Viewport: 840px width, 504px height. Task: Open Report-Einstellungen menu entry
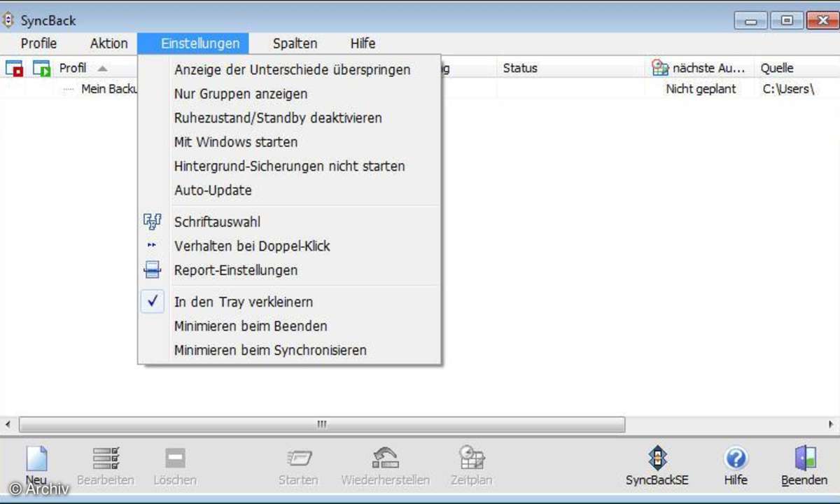point(290,270)
